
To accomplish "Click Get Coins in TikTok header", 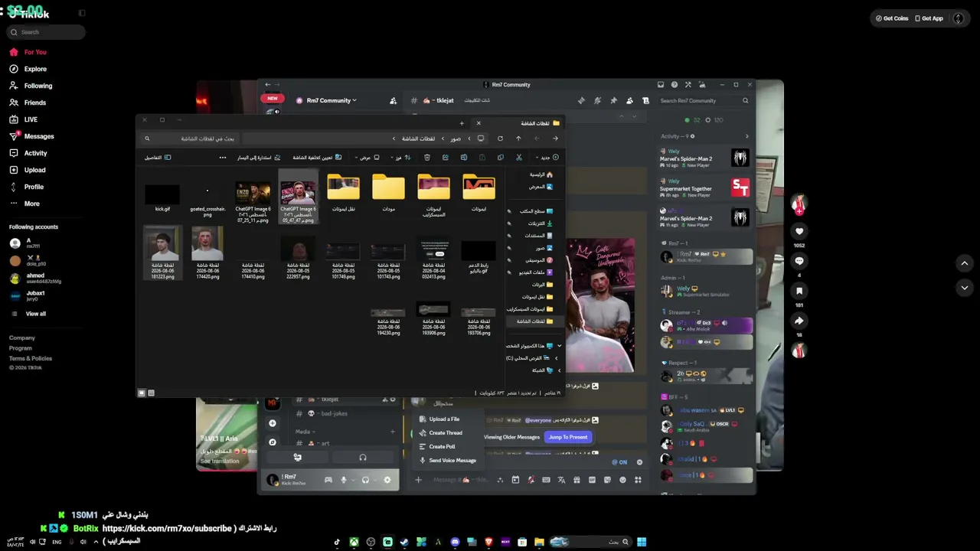I will click(892, 18).
